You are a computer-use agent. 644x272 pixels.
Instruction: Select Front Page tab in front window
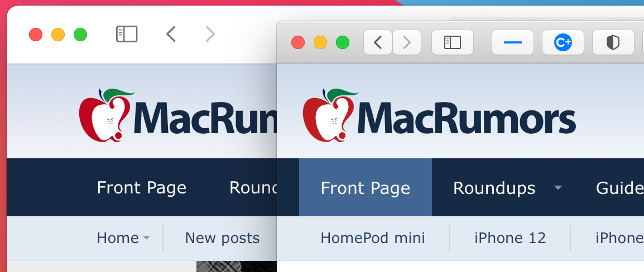point(366,187)
